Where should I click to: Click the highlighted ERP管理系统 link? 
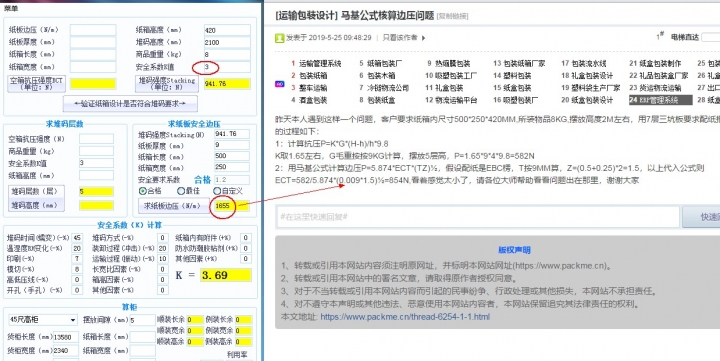[660, 100]
